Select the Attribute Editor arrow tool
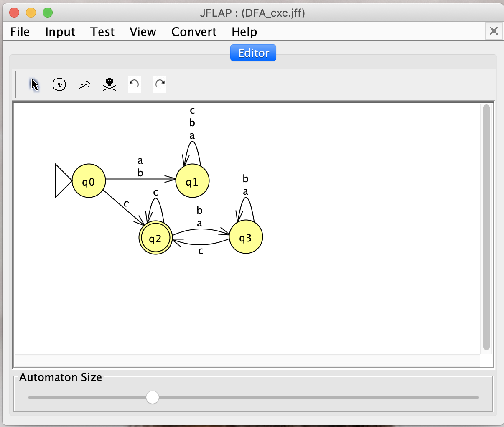This screenshot has height=427, width=504. (35, 85)
